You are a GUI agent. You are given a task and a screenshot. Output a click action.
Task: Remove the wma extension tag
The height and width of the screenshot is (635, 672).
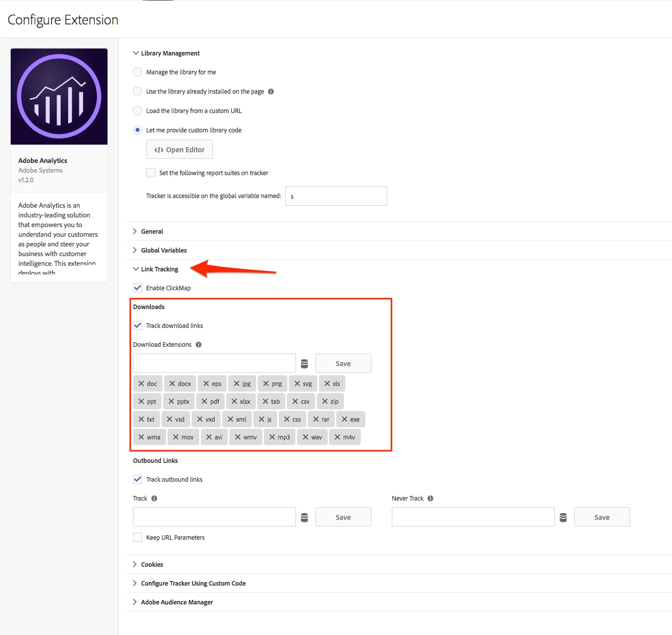point(141,437)
